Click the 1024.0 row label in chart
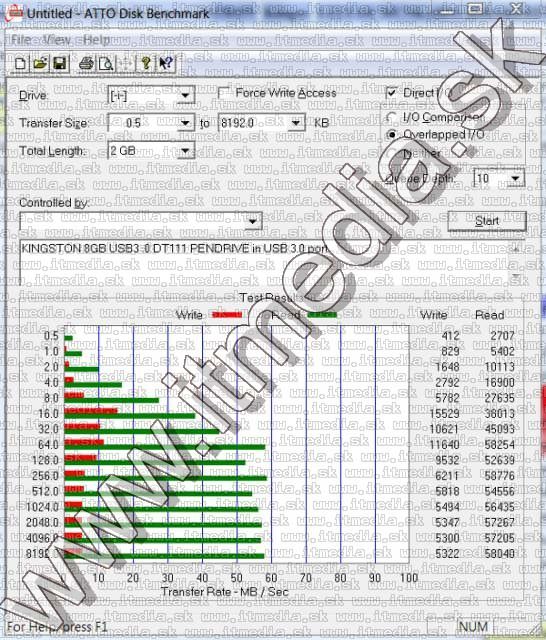The width and height of the screenshot is (546, 640). coord(42,507)
